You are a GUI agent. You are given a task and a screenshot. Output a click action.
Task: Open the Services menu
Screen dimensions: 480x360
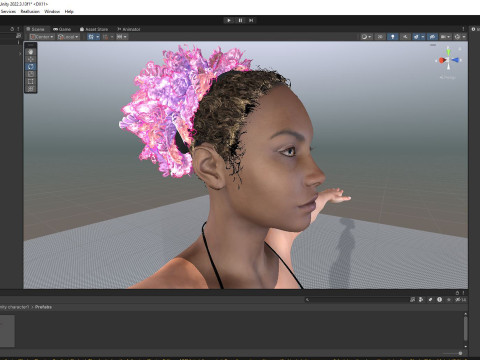(8, 11)
